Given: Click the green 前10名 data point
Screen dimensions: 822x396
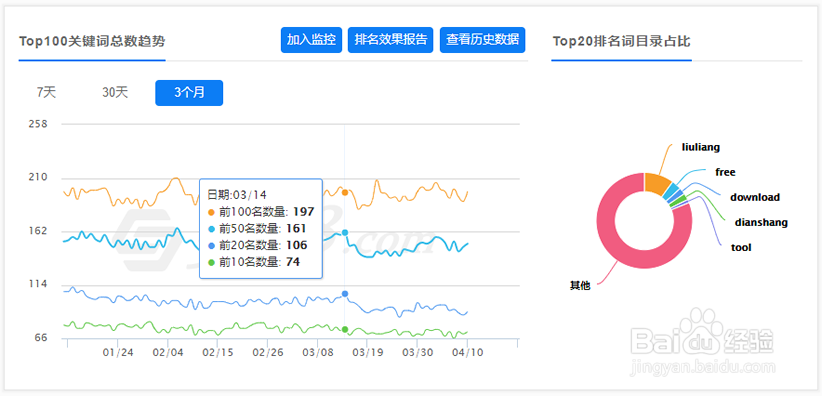Looking at the screenshot, I should pos(345,329).
